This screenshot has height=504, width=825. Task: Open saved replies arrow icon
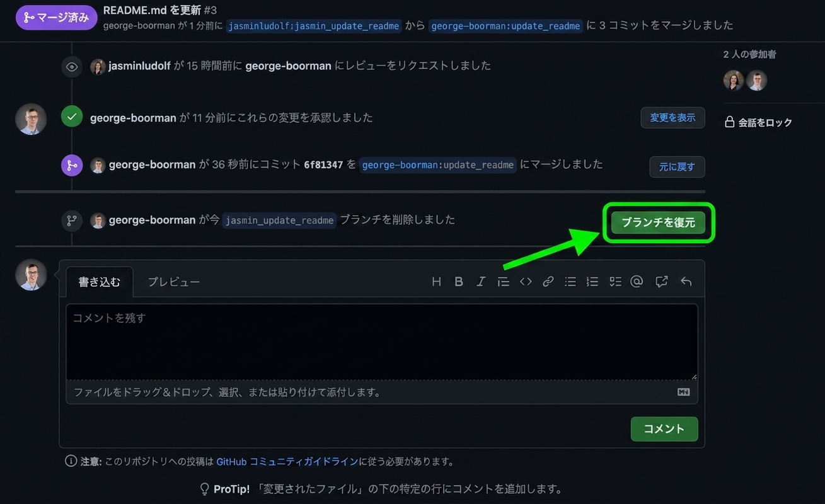686,282
